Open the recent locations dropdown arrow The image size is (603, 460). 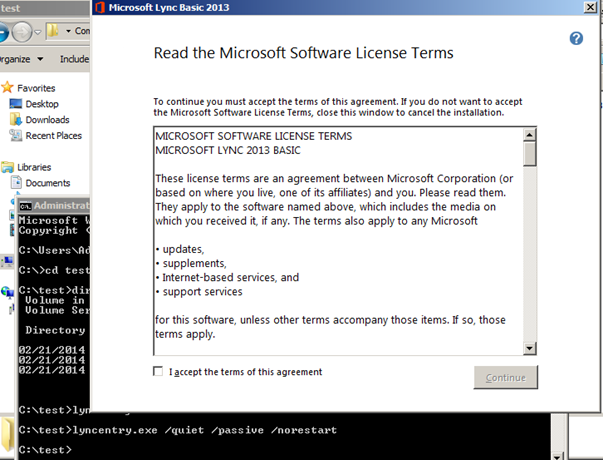click(38, 32)
